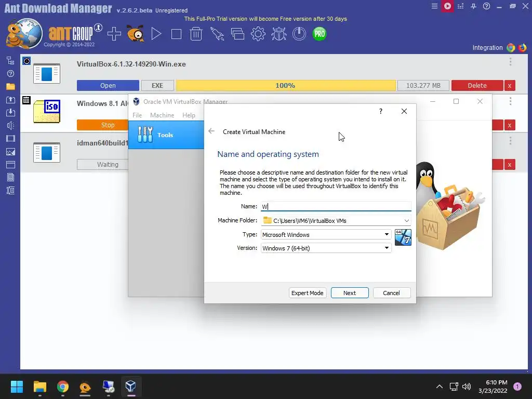Open Help menu in VirtualBox Manager
The image size is (532, 399).
[189, 115]
